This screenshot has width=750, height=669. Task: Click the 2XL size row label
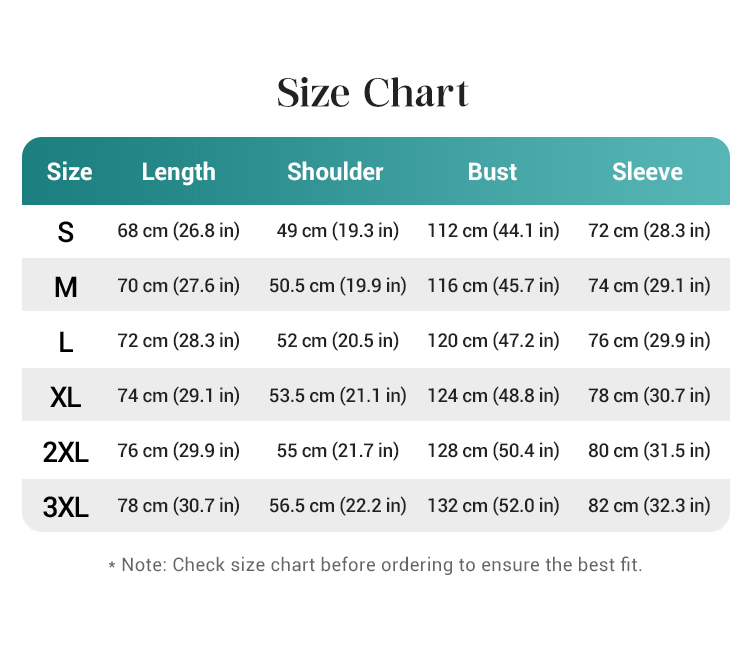click(66, 452)
